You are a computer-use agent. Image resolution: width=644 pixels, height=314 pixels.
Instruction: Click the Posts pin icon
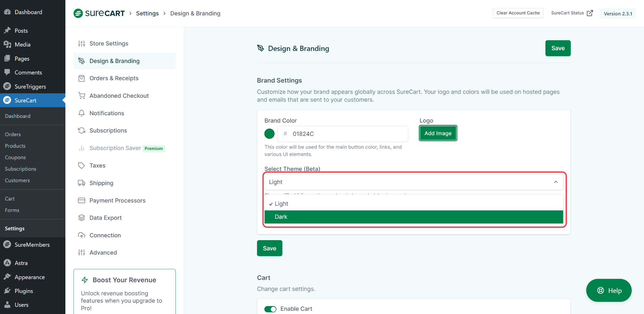pyautogui.click(x=7, y=30)
